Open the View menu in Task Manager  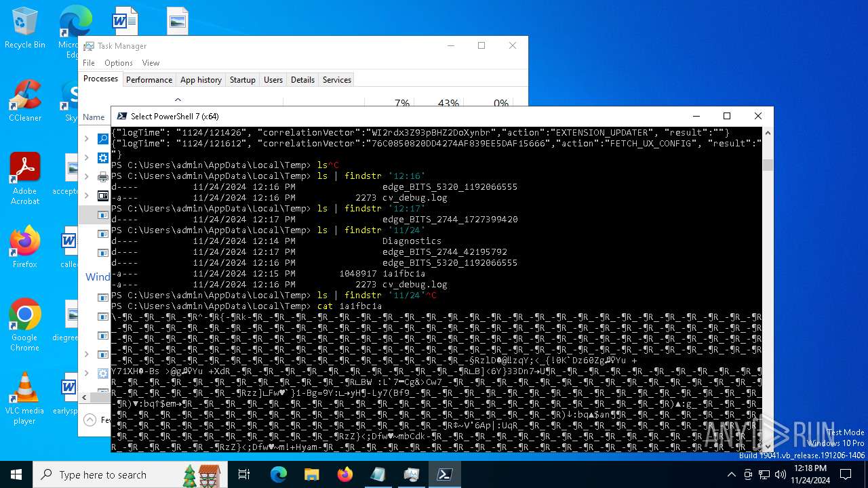[151, 63]
